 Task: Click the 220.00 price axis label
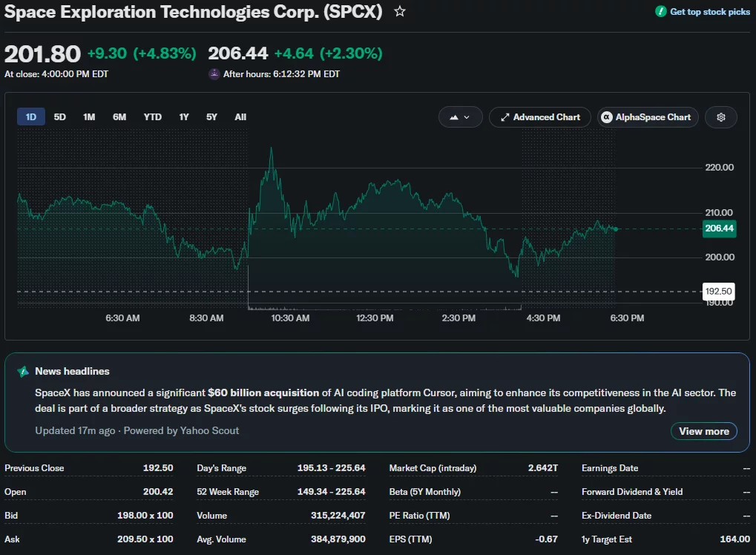tap(720, 168)
